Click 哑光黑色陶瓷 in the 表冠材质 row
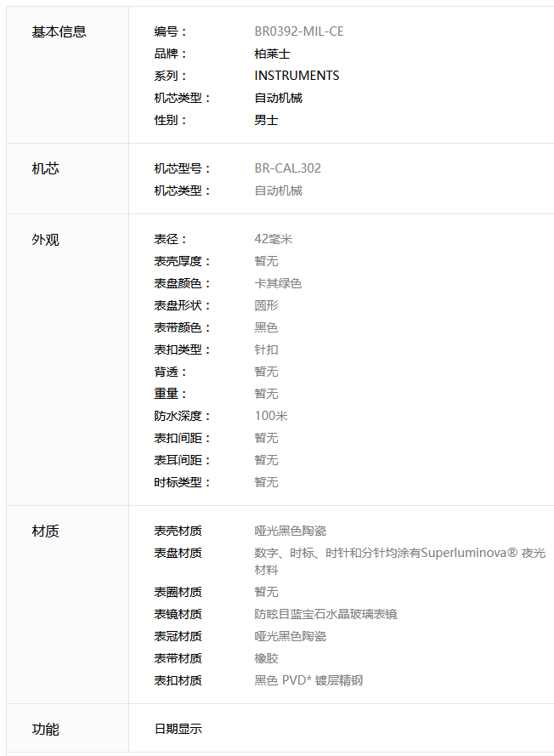Screen dimensions: 554x756 [291, 636]
